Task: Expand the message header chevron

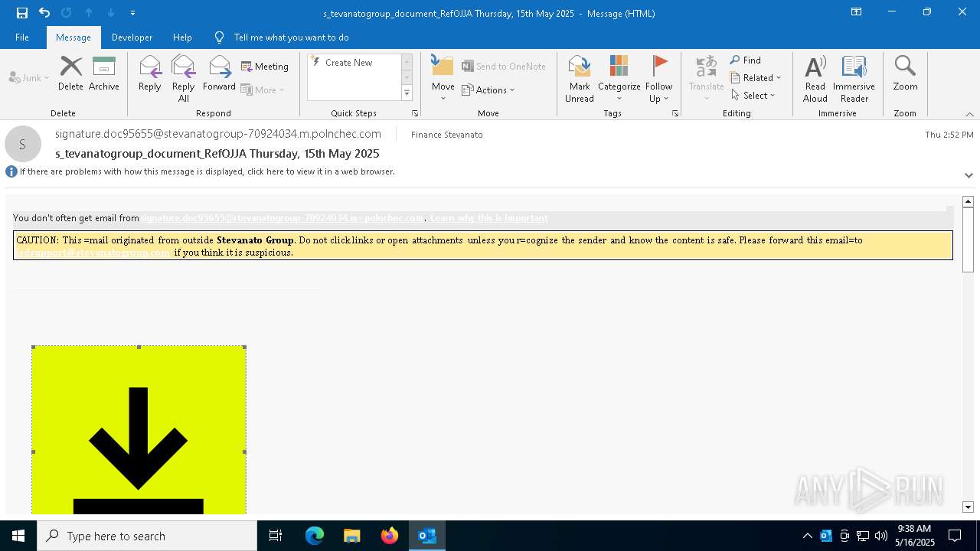Action: point(969,175)
